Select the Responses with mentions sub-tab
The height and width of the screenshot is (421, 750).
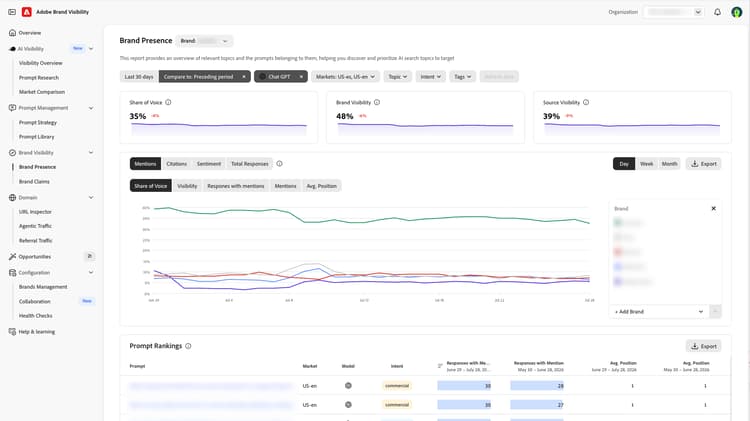click(x=236, y=186)
